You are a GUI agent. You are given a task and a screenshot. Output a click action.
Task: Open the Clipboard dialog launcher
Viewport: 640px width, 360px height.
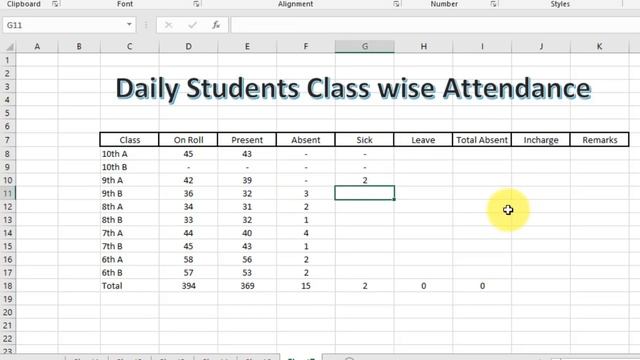[55, 4]
